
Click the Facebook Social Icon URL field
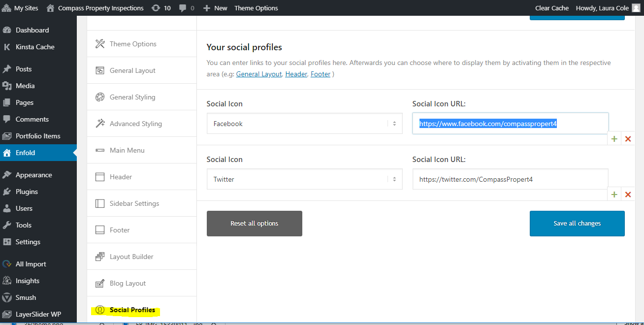pyautogui.click(x=510, y=124)
